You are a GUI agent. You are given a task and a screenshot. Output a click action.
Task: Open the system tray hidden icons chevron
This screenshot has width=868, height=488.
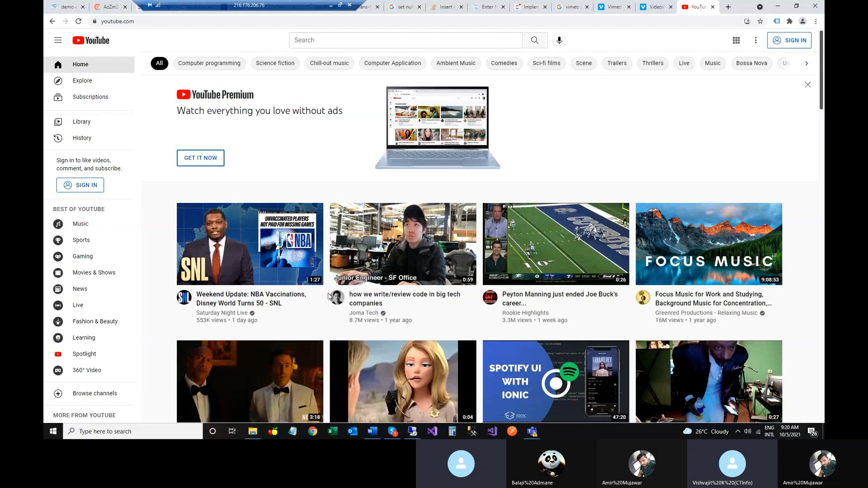[x=737, y=431]
